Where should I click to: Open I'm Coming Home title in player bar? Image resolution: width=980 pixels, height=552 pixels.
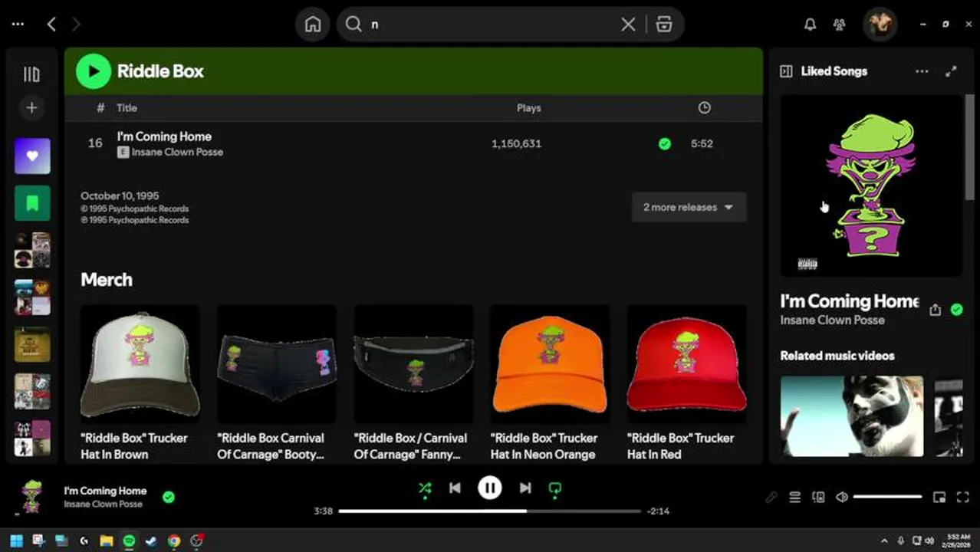105,491
